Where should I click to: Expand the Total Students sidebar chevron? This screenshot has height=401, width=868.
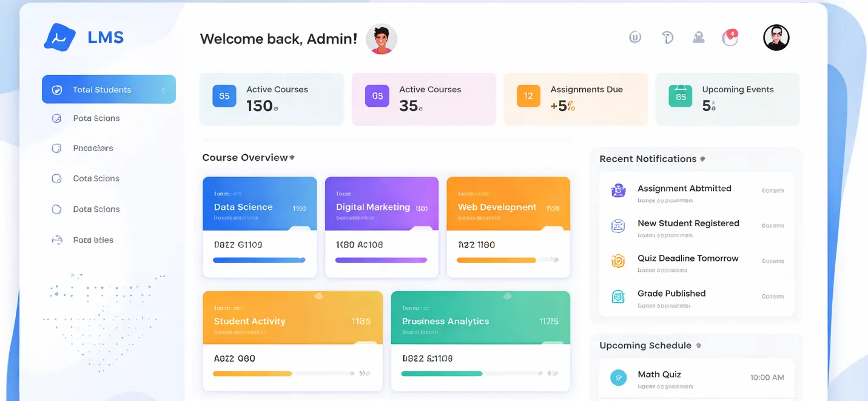[x=163, y=90]
